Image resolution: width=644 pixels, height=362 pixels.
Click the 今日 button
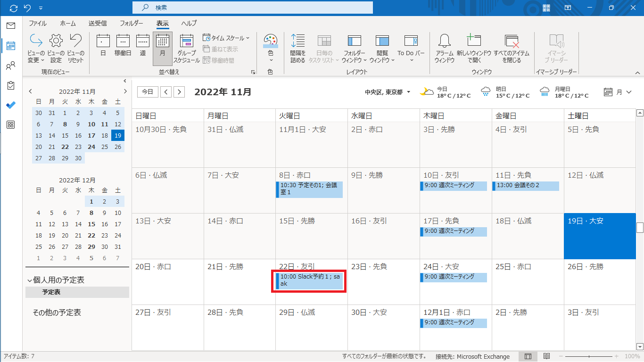148,92
